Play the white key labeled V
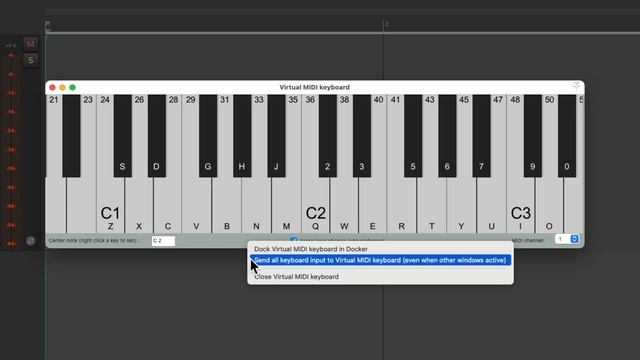The image size is (640, 360). (x=196, y=206)
